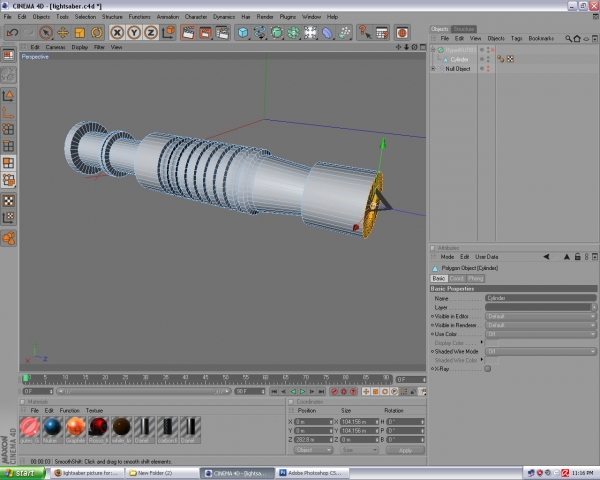Open the Array modeling objects icon

[293, 33]
